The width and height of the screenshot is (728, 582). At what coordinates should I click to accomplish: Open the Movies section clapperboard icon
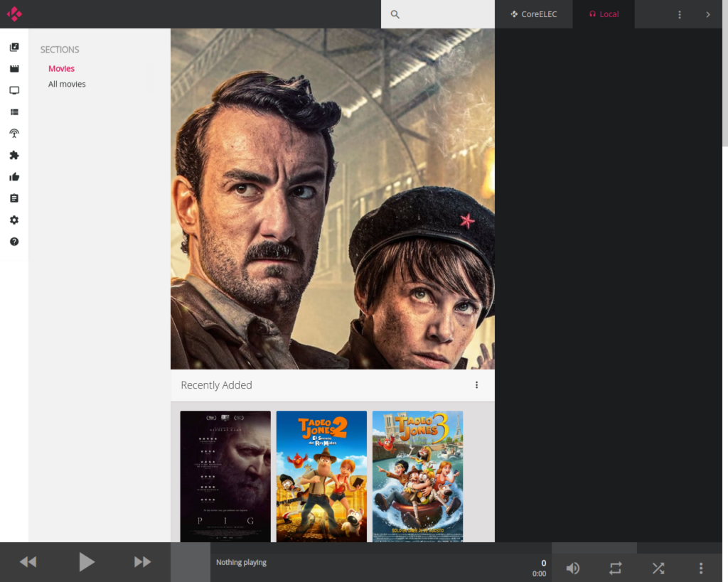14,69
